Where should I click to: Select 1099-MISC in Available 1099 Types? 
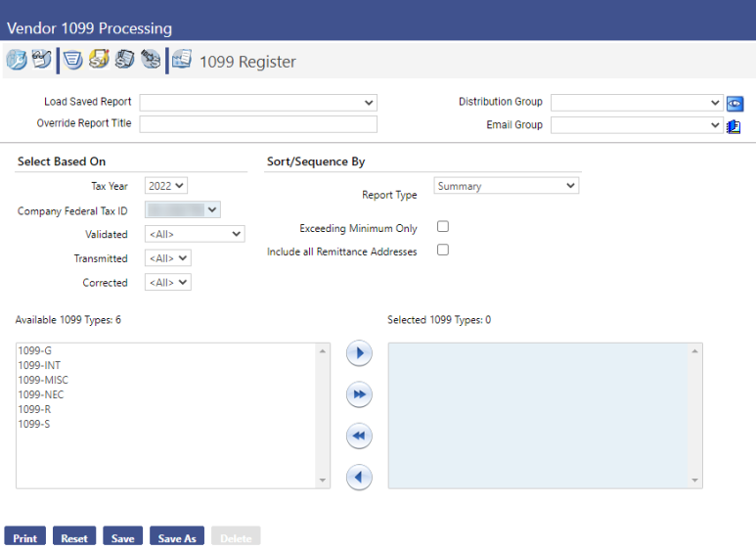43,380
